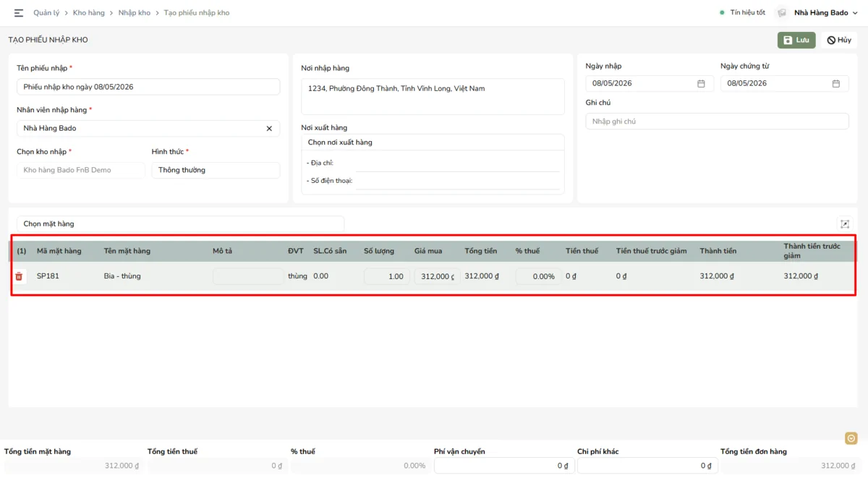Click the Chi phí khác field
Viewport: 868px width, 478px height.
(647, 466)
